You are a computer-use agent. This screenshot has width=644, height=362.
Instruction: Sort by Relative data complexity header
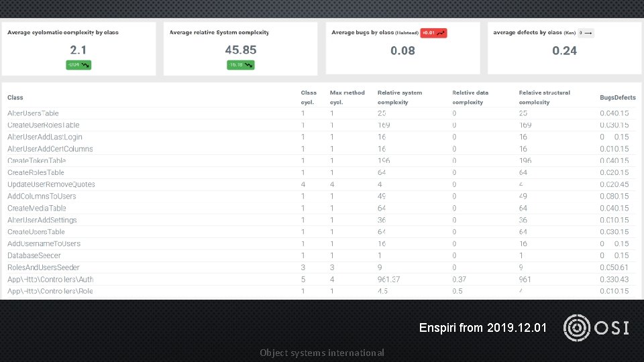click(x=470, y=98)
